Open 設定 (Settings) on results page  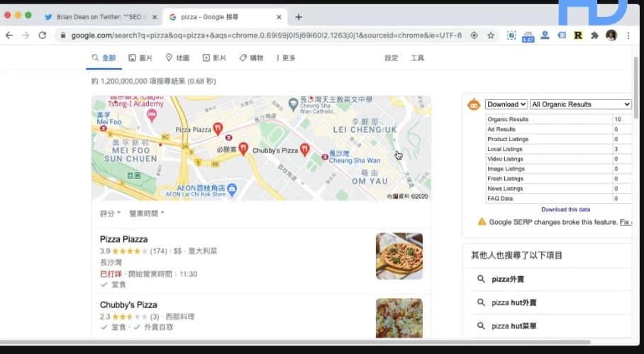(x=391, y=58)
